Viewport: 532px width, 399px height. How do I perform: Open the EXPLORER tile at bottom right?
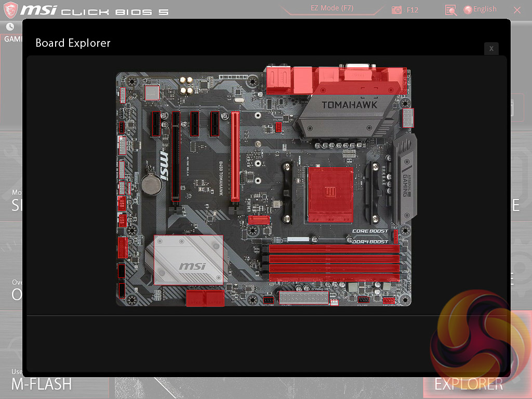point(469,384)
